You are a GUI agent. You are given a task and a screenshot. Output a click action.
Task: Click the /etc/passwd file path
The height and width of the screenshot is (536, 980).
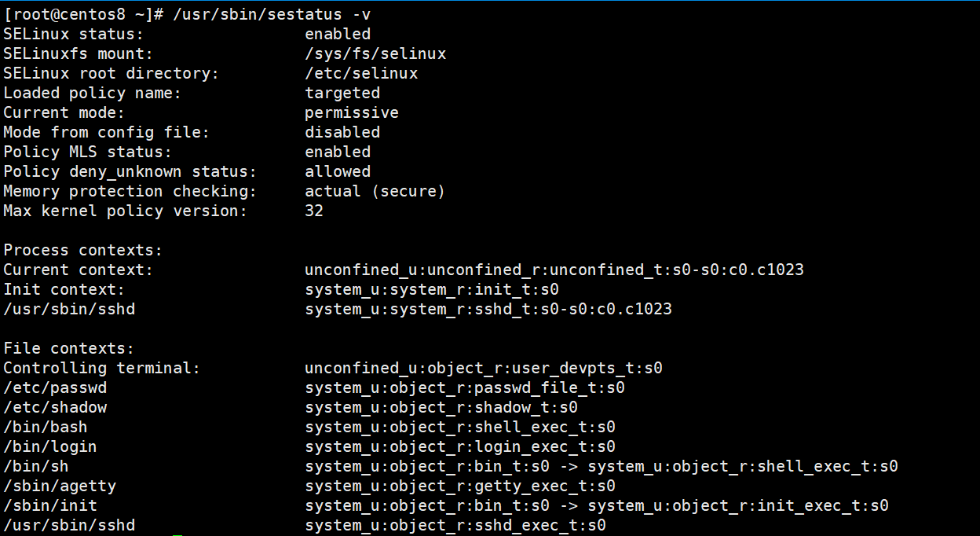[x=55, y=387]
